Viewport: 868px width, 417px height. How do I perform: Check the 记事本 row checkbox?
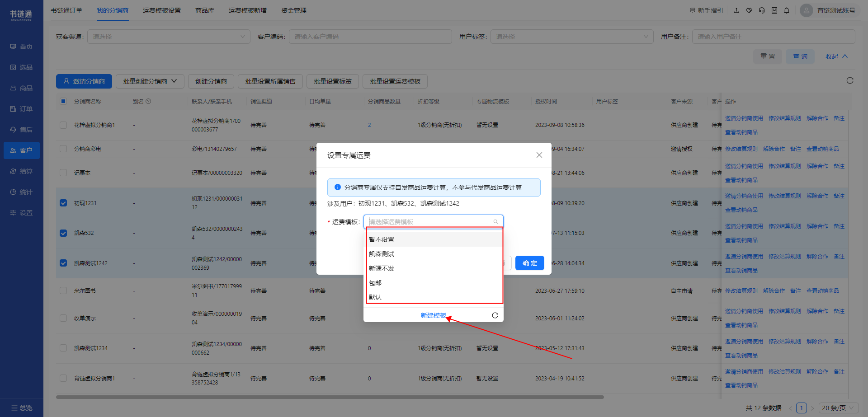[63, 173]
